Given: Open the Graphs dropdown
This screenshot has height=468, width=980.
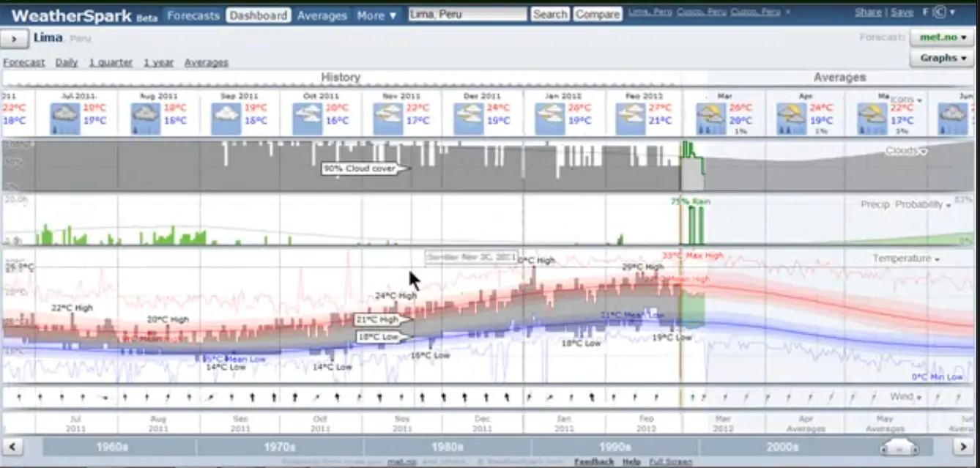Looking at the screenshot, I should tap(943, 58).
